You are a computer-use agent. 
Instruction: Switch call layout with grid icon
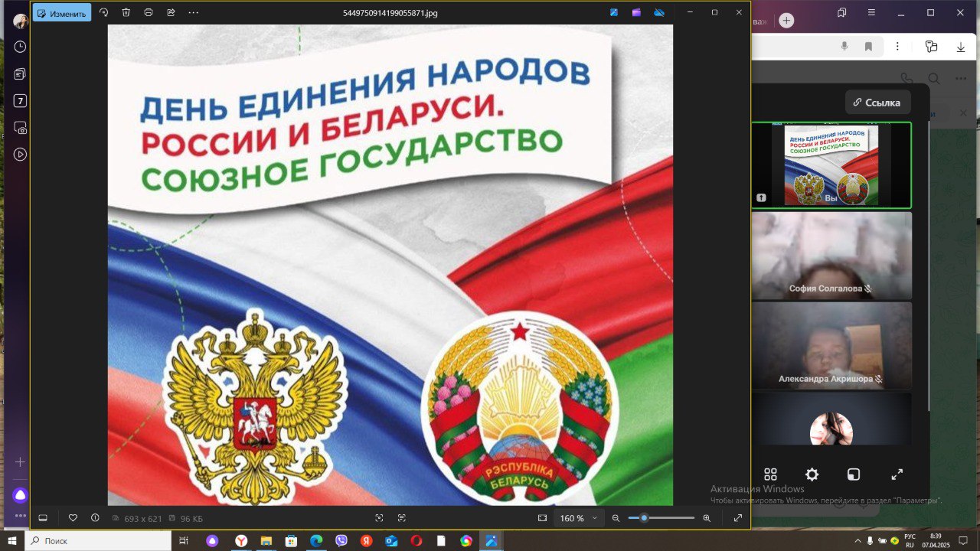click(770, 474)
